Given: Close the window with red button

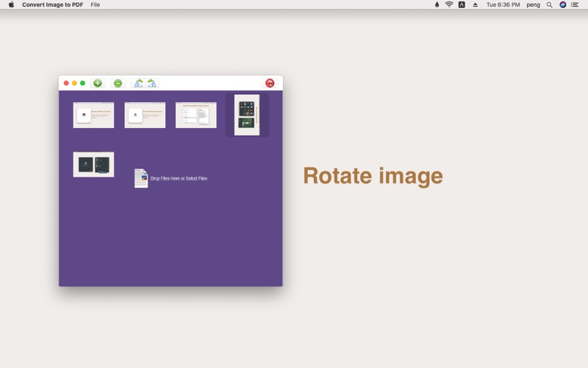Looking at the screenshot, I should click(66, 83).
